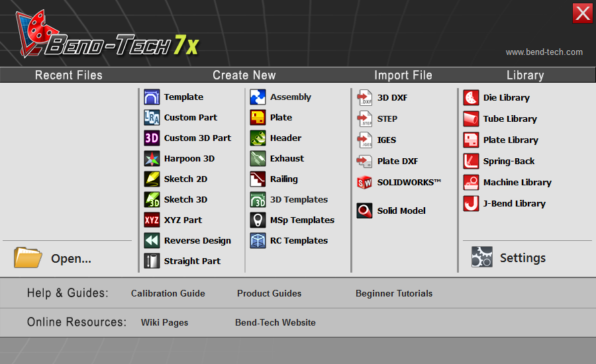
Task: Click the 3D Templates icon
Action: point(258,199)
